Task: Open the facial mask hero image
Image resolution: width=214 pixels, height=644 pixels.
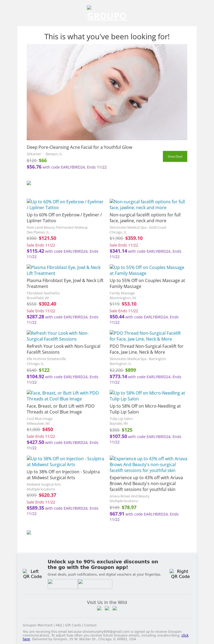Action: (x=107, y=92)
